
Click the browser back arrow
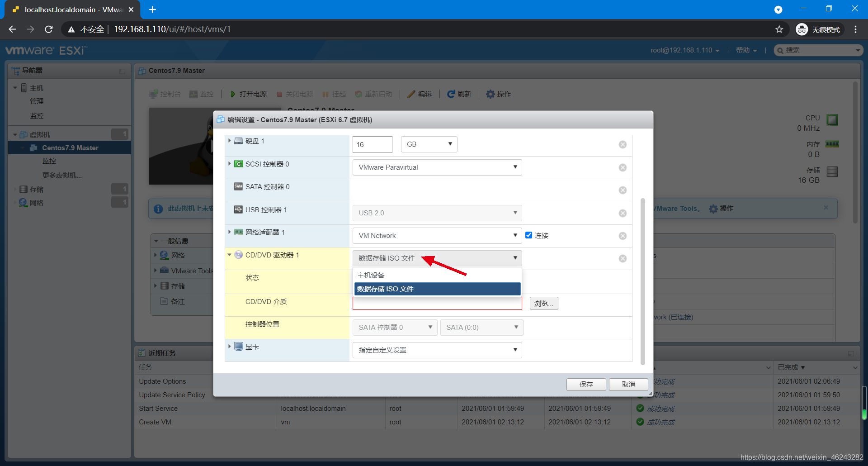click(x=12, y=29)
